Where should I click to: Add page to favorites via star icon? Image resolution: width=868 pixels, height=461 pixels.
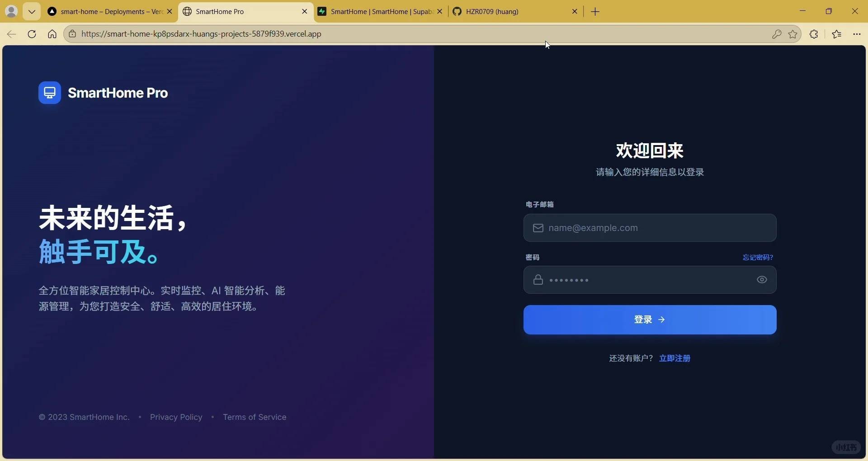tap(793, 34)
